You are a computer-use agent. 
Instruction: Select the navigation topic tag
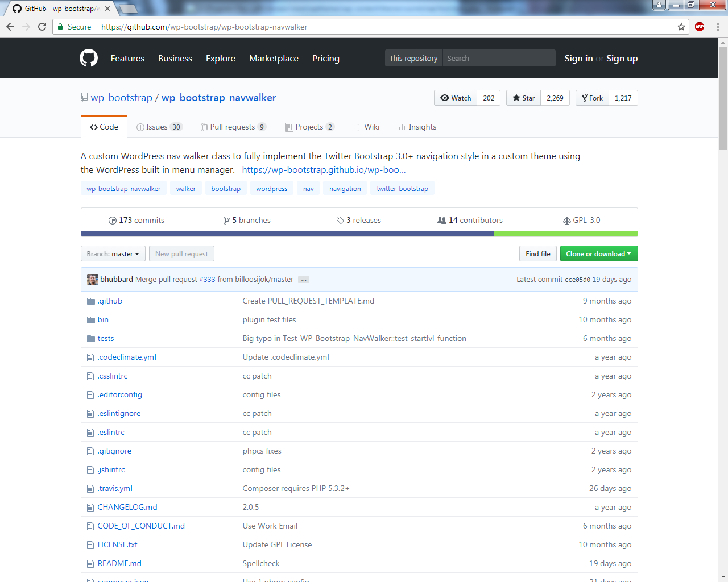click(345, 188)
